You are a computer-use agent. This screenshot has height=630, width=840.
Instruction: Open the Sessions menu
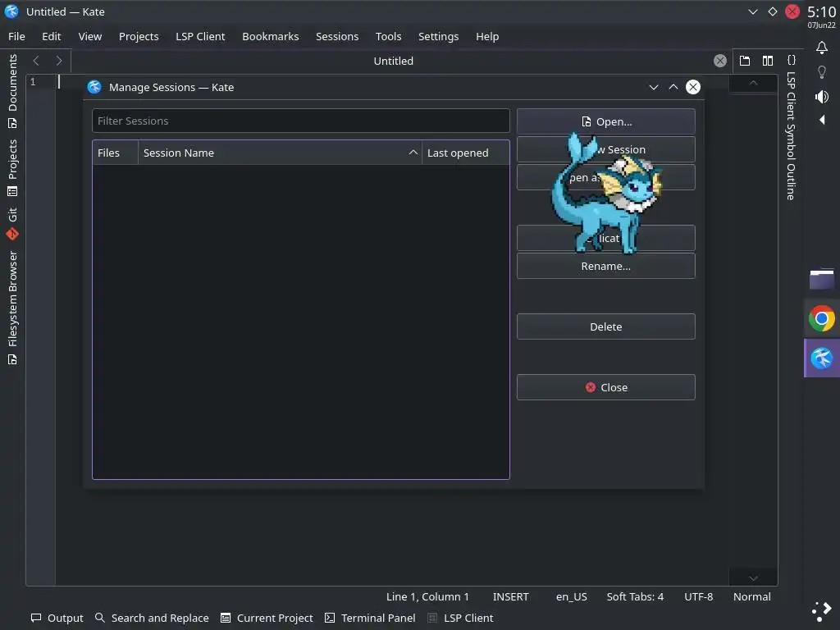337,36
